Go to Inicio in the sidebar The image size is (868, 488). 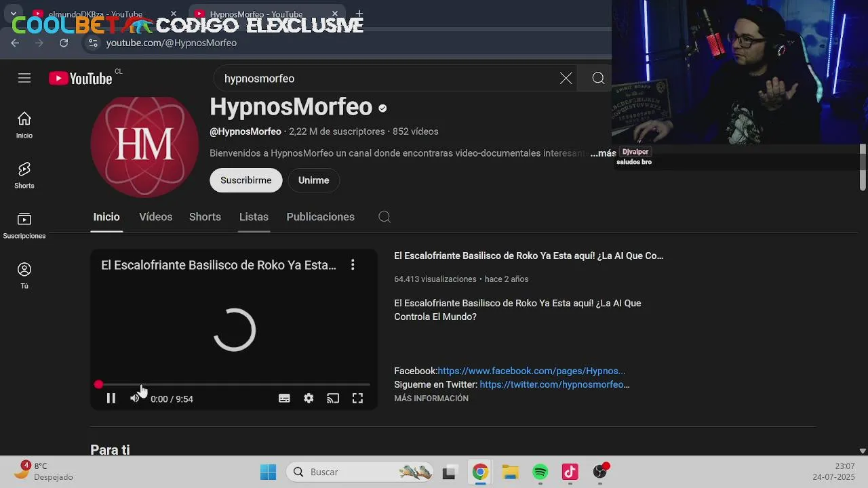click(24, 125)
